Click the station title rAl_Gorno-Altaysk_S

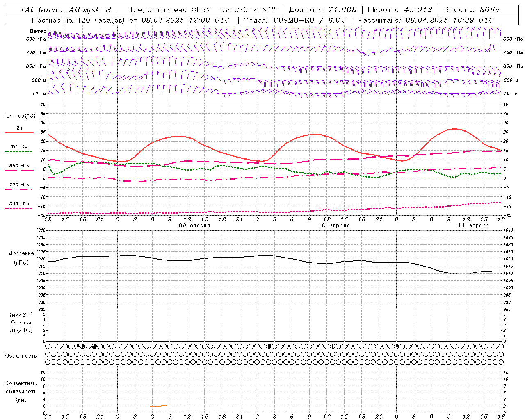coord(66,10)
